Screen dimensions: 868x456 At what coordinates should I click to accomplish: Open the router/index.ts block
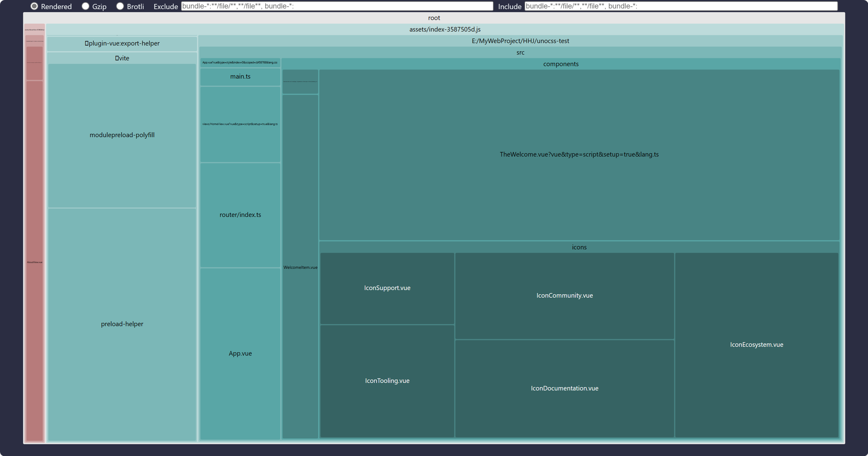[x=240, y=215]
